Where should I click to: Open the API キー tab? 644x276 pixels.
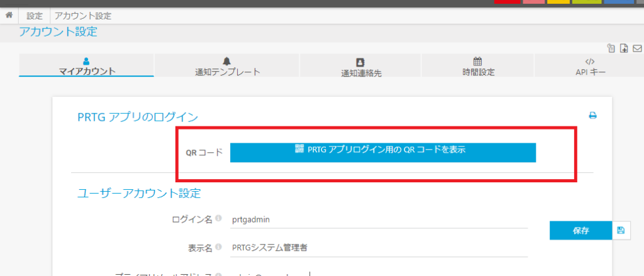tap(589, 66)
